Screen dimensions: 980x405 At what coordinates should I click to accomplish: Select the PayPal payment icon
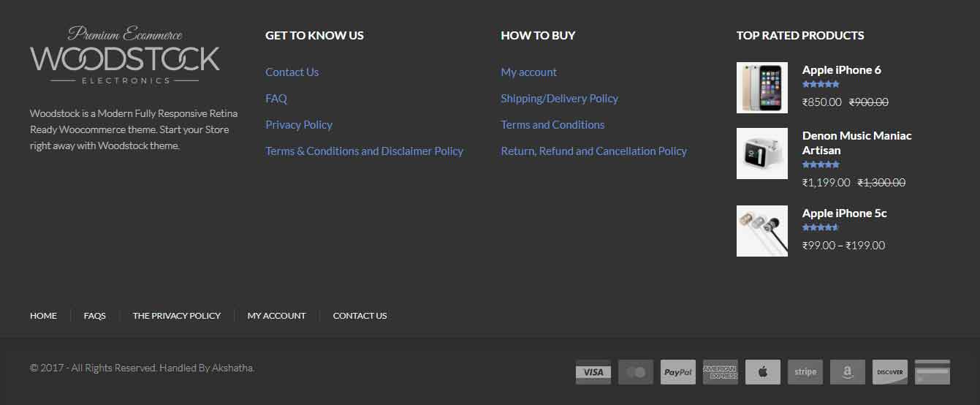click(x=677, y=372)
